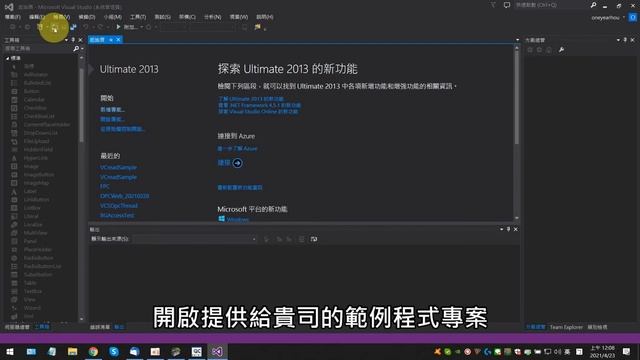
Task: Click the volume icon in system tray
Action: tap(558, 351)
